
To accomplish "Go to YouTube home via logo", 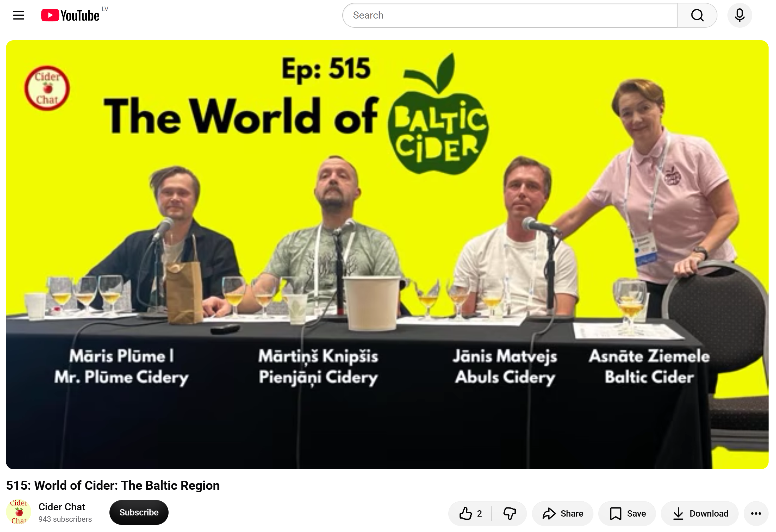I will (x=70, y=15).
